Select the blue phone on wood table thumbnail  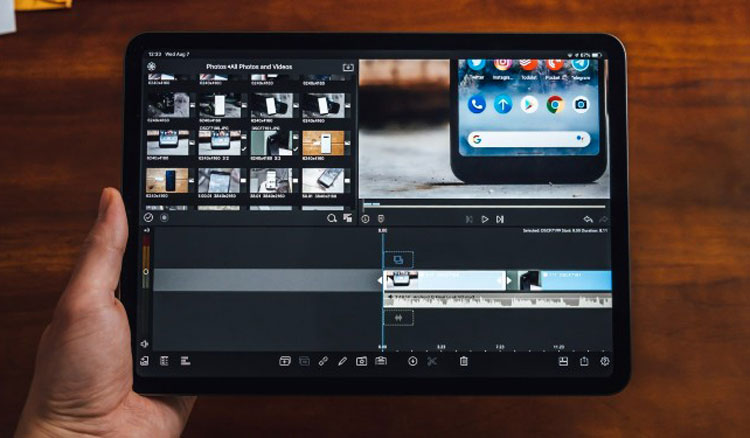click(167, 180)
